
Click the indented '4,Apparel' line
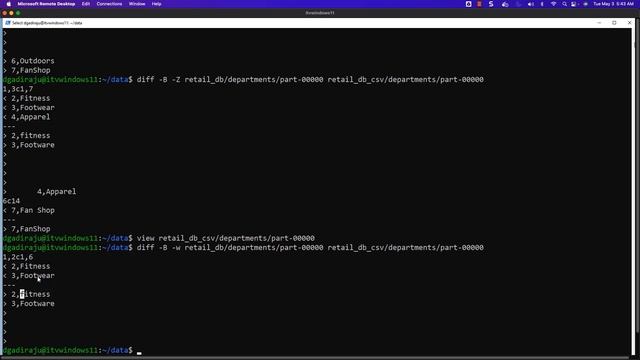tap(56, 191)
